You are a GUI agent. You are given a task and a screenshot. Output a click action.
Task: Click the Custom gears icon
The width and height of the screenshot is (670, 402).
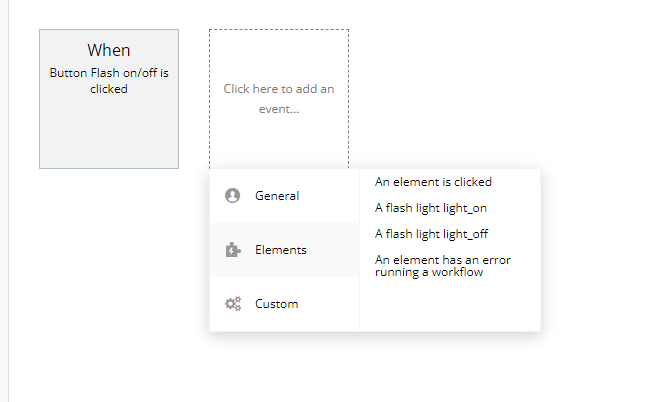pyautogui.click(x=233, y=304)
